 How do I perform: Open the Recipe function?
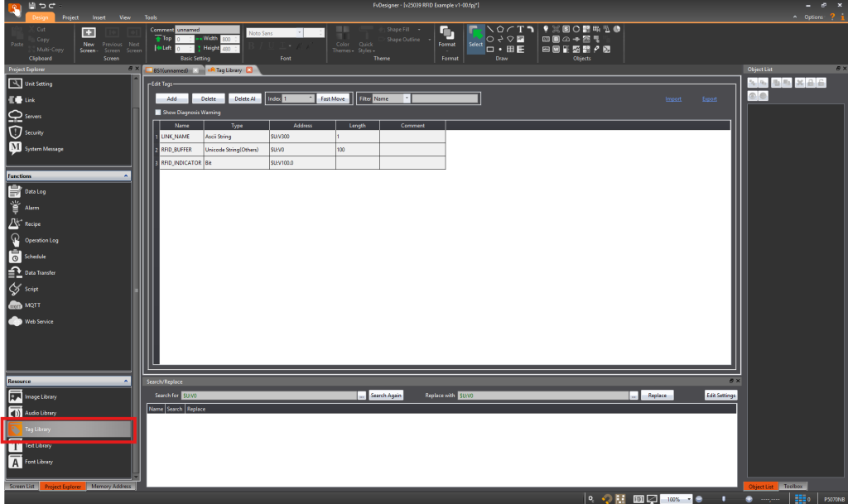coord(31,224)
